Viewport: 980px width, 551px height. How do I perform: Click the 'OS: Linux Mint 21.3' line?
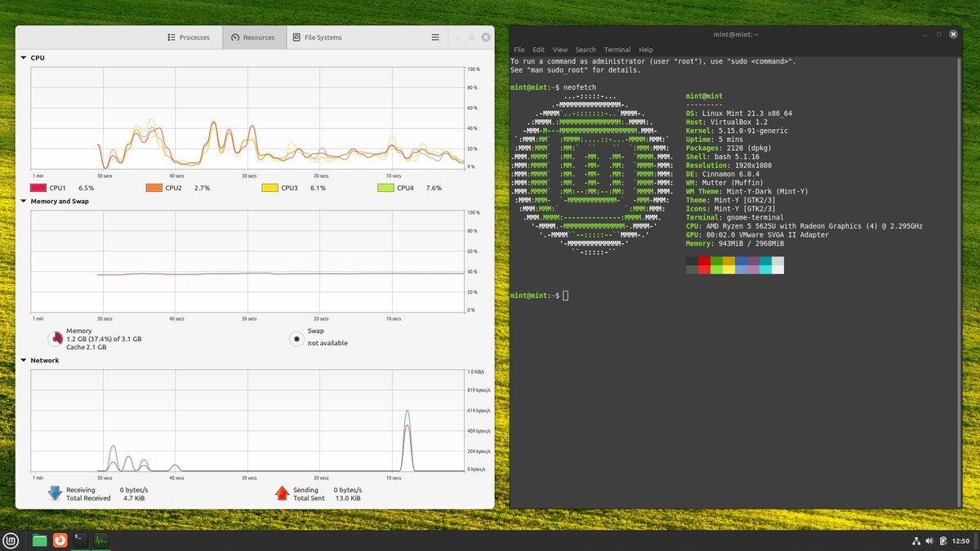pyautogui.click(x=739, y=113)
